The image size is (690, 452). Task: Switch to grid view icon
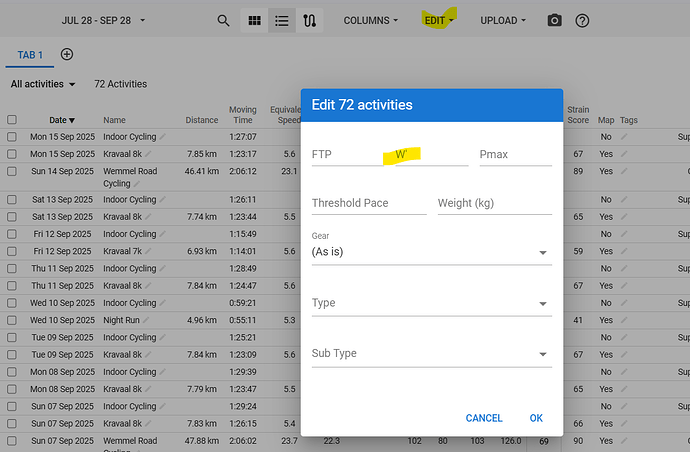(254, 21)
